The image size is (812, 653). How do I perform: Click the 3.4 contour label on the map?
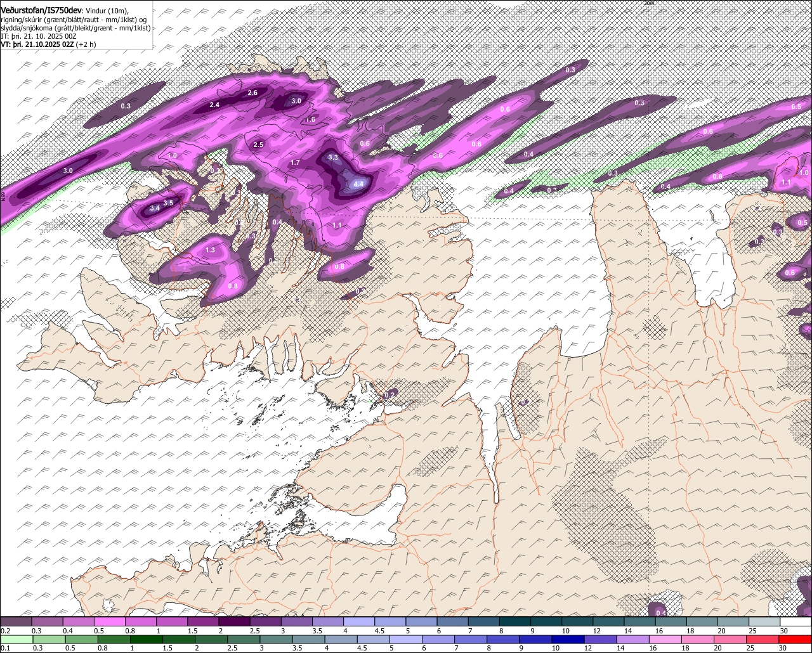click(x=155, y=208)
